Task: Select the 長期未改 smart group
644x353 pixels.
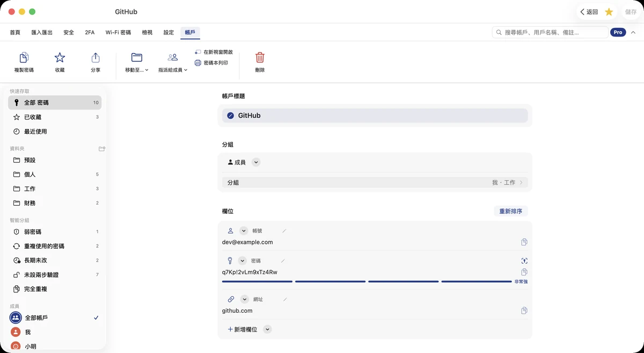Action: pos(55,260)
